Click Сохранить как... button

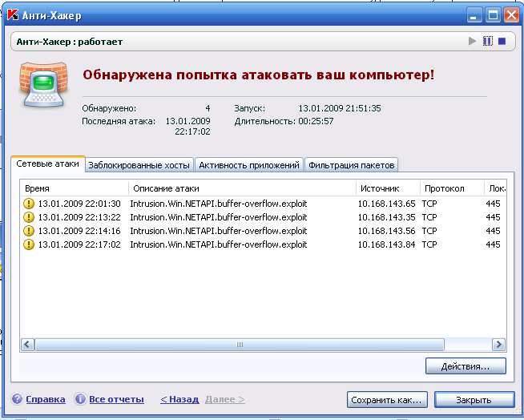tap(387, 400)
